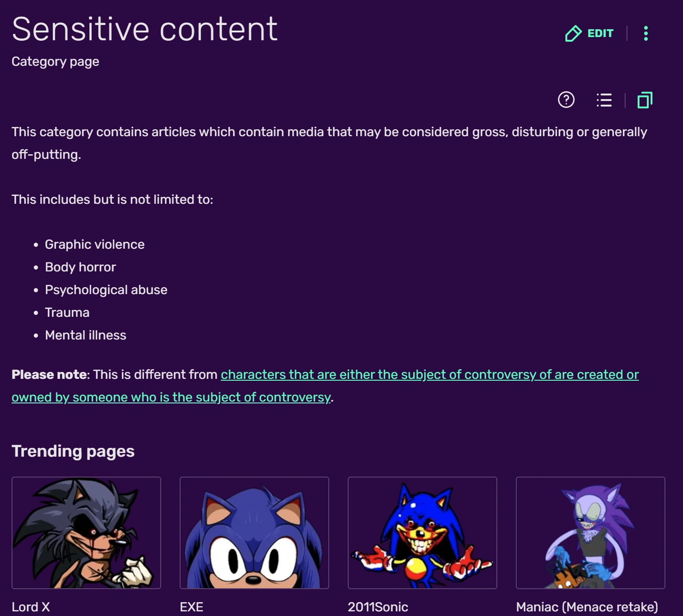The image size is (683, 616).
Task: Switch to list view layout
Action: [x=604, y=100]
